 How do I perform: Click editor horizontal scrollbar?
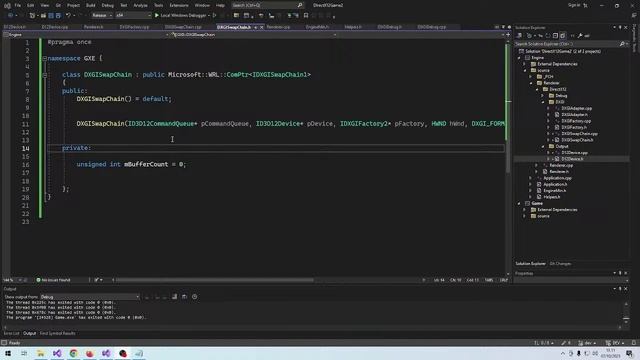(x=214, y=280)
